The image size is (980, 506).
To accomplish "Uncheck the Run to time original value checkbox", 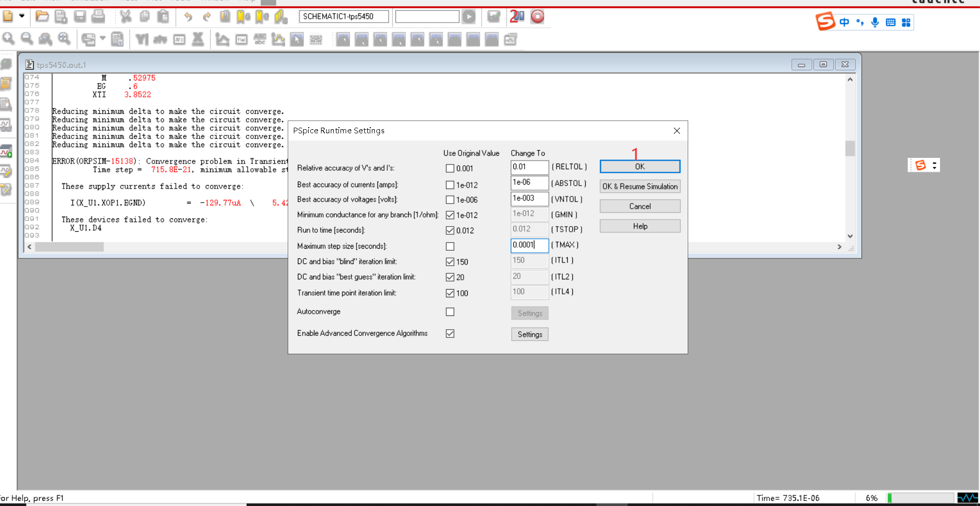I will [x=450, y=231].
